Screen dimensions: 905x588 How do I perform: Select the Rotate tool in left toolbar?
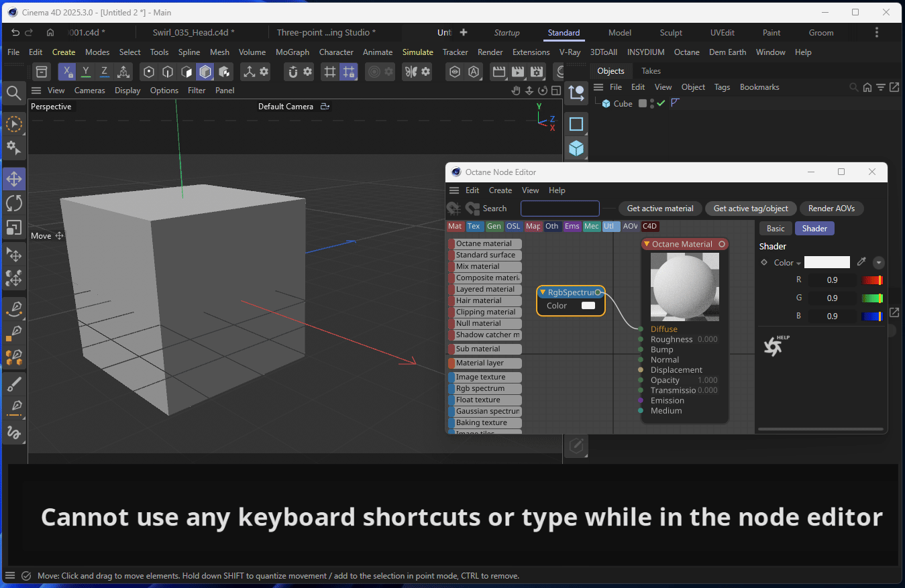[14, 203]
